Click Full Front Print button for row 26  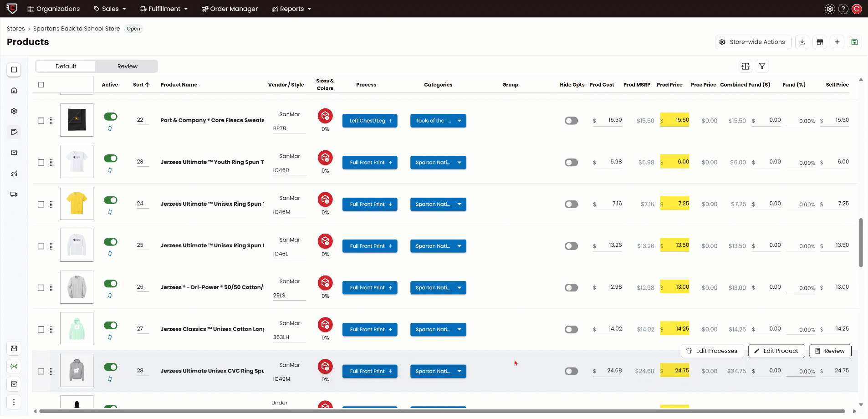point(370,288)
